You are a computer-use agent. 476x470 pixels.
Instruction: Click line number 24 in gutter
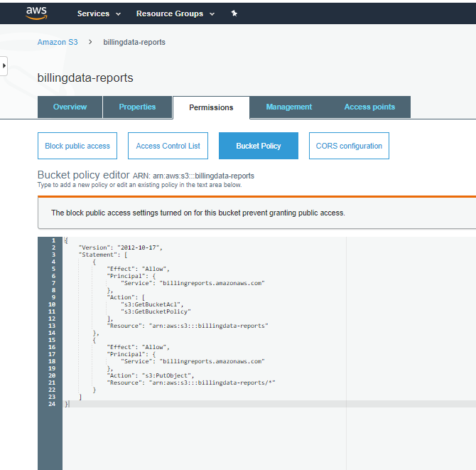click(x=52, y=404)
